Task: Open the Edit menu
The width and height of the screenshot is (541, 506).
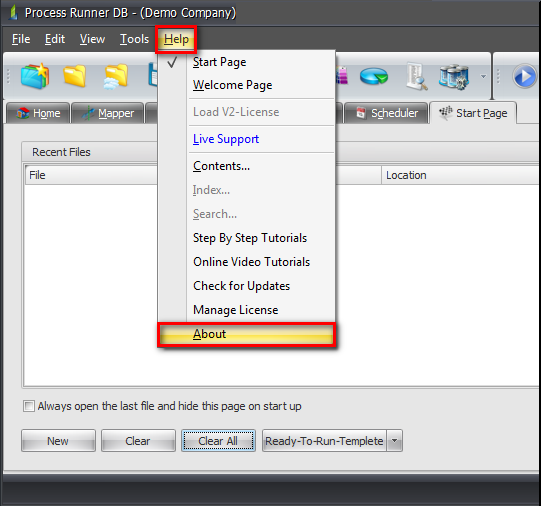Action: tap(55, 39)
